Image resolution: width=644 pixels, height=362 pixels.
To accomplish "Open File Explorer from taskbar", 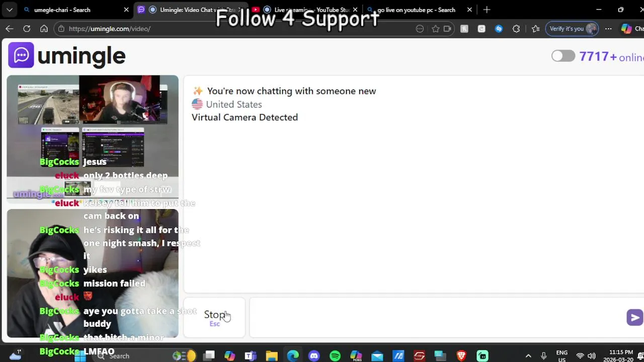I will 272,356.
